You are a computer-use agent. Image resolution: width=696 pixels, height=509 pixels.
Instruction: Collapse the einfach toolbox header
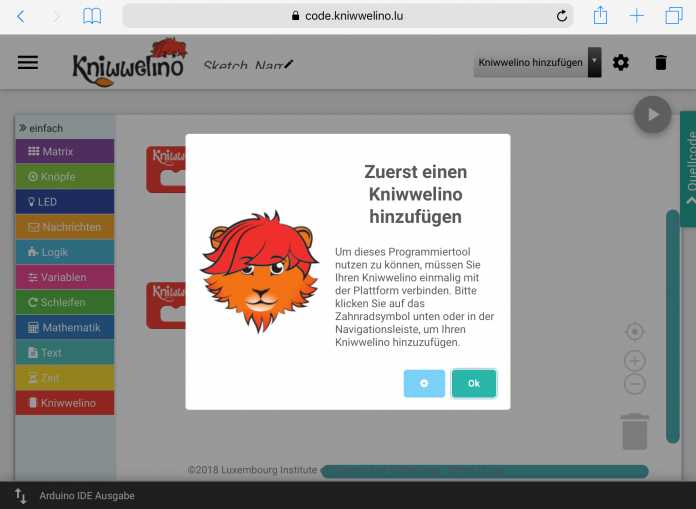point(41,128)
